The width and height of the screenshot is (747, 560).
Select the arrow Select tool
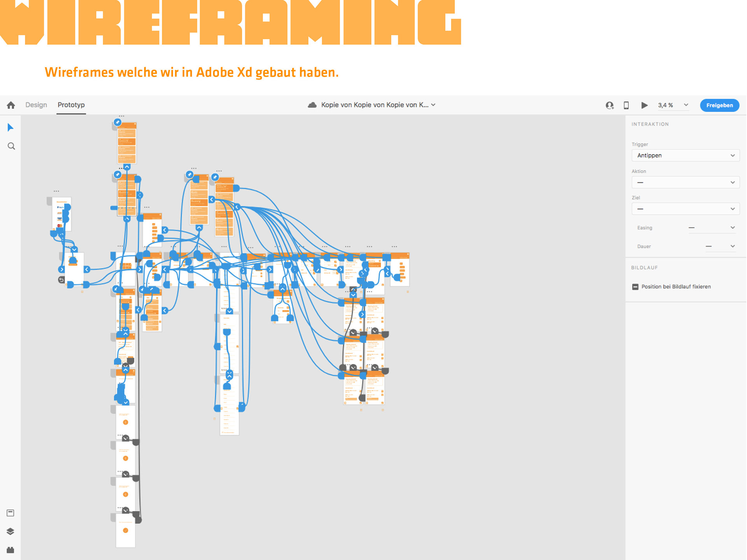[11, 128]
